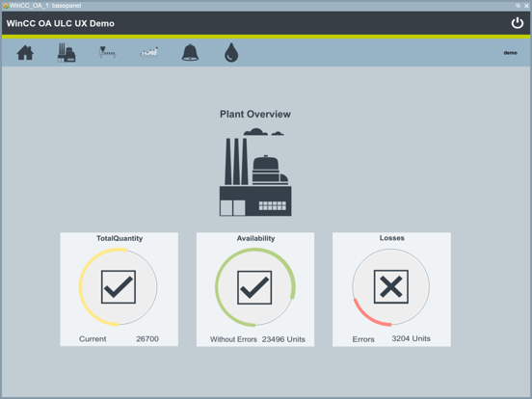The image size is (532, 399).
Task: Go to the Home screen icon
Action: click(25, 53)
